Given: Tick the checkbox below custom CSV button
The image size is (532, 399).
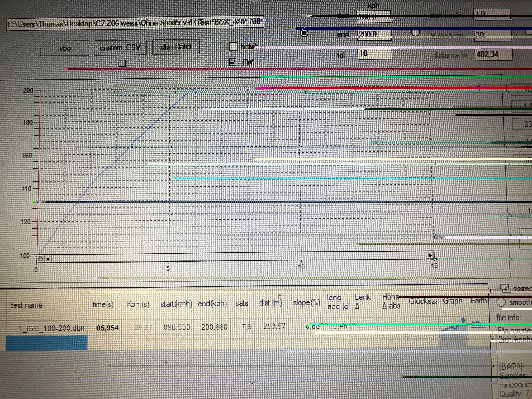Looking at the screenshot, I should coord(122,63).
